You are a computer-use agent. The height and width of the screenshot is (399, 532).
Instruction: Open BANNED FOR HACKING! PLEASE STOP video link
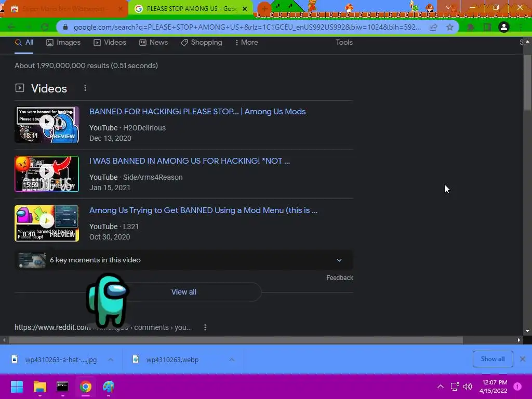coord(197,112)
